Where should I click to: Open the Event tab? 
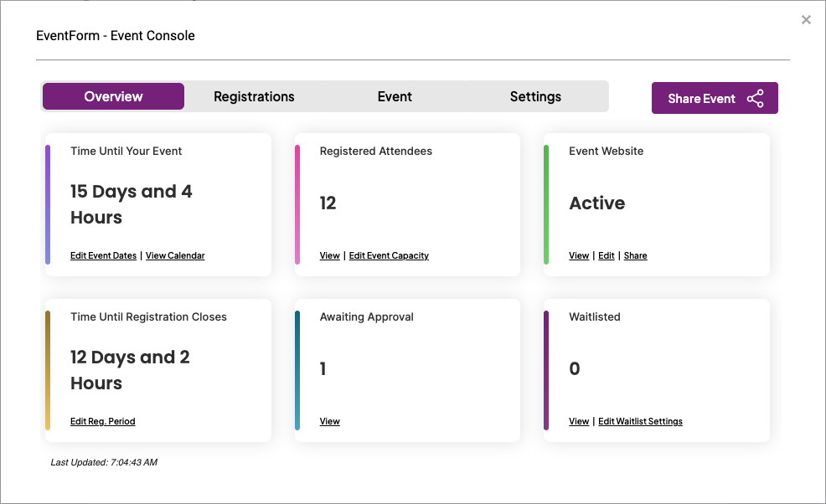tap(395, 96)
